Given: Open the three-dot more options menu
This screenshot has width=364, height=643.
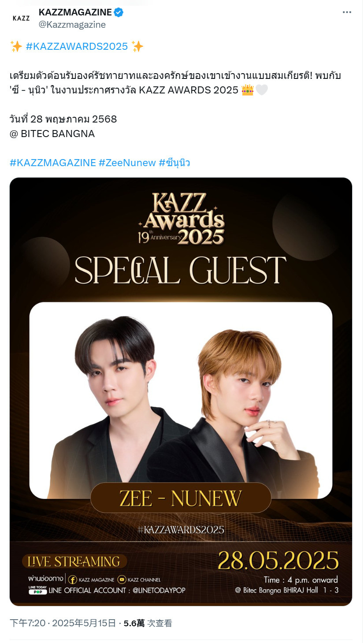Looking at the screenshot, I should (x=347, y=12).
